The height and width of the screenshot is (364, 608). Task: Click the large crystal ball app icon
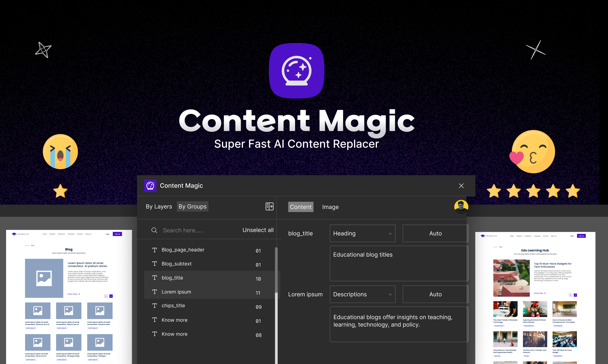(296, 71)
